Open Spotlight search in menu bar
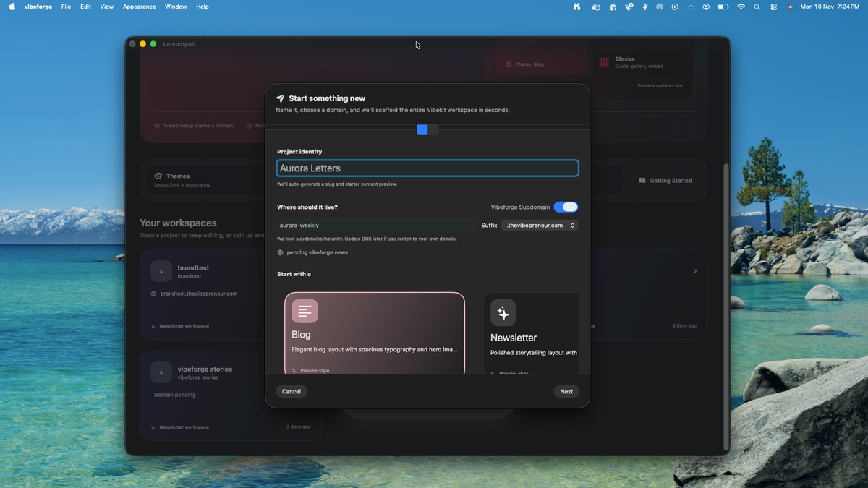The image size is (868, 488). click(x=757, y=7)
